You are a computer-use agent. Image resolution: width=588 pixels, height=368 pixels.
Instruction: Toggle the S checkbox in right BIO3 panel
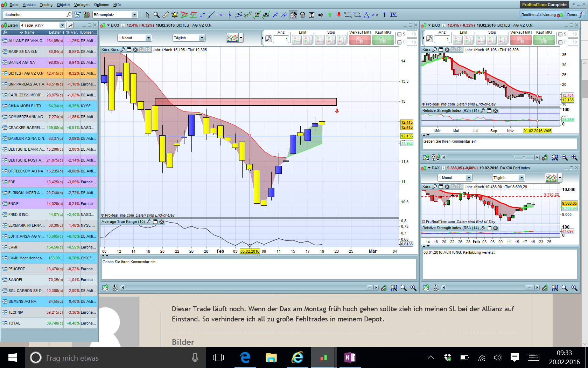pyautogui.click(x=560, y=34)
